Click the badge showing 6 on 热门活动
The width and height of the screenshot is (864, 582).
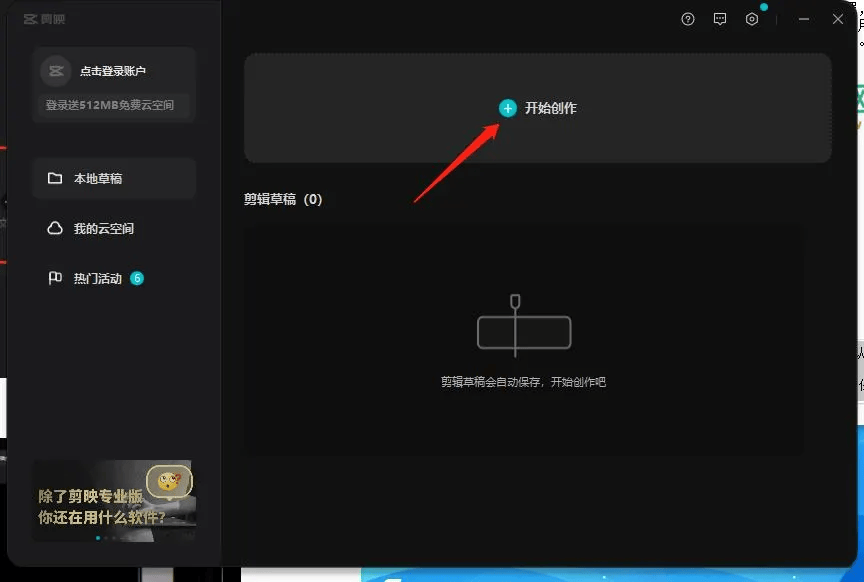(137, 278)
